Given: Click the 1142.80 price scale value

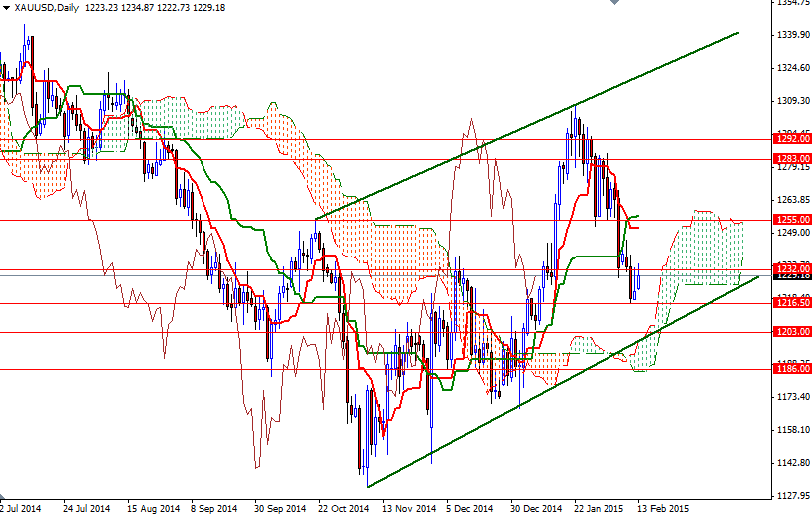Looking at the screenshot, I should (793, 463).
